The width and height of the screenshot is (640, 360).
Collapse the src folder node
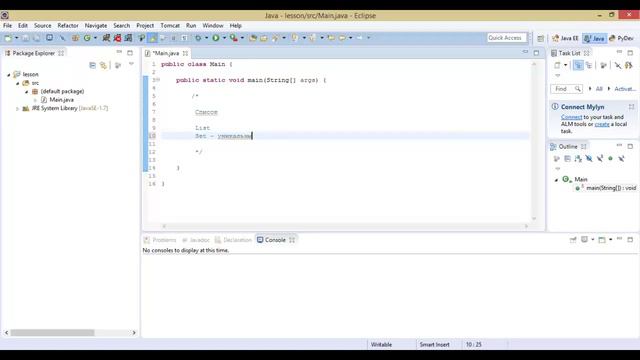point(18,83)
